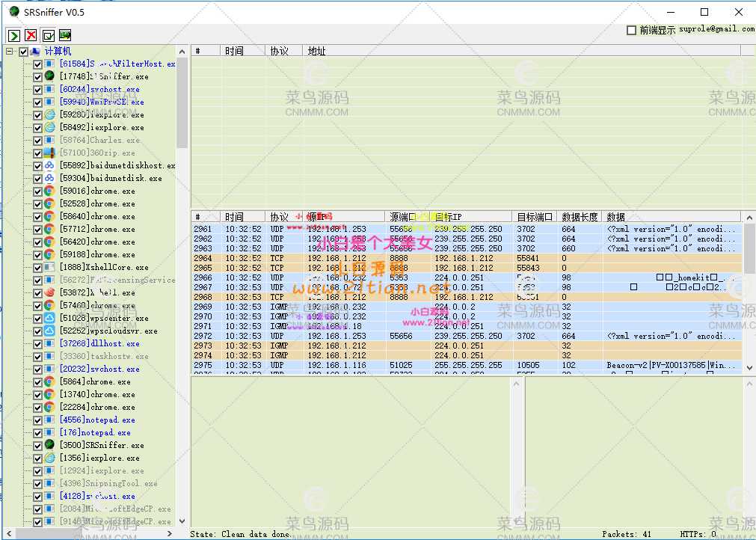Collapse the 计算机 tree node

(x=10, y=52)
